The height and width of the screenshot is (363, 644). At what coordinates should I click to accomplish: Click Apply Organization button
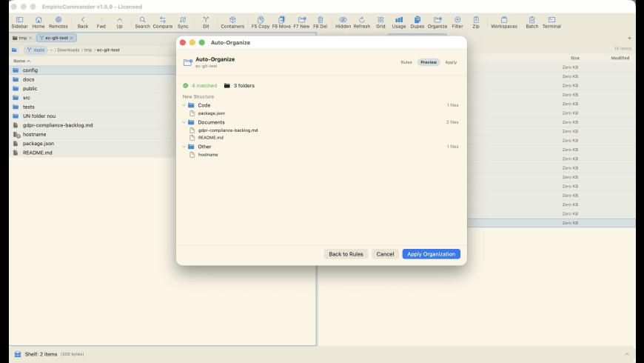(432, 254)
